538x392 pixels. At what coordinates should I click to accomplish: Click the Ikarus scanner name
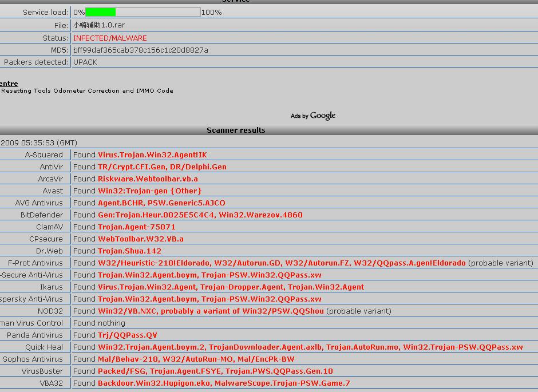(52, 287)
